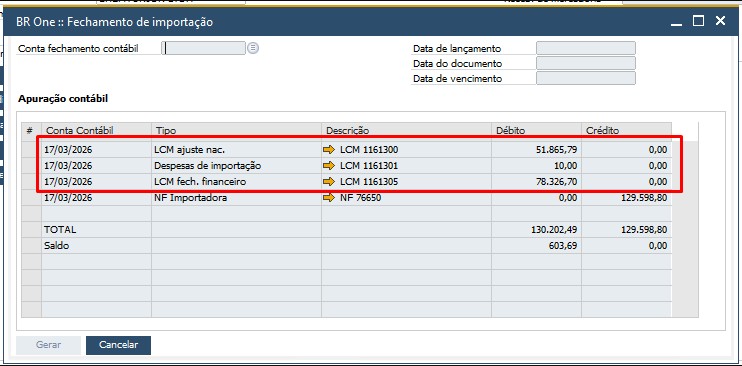Select the LCM ajuste nac. cell
The image size is (742, 366).
(236, 150)
